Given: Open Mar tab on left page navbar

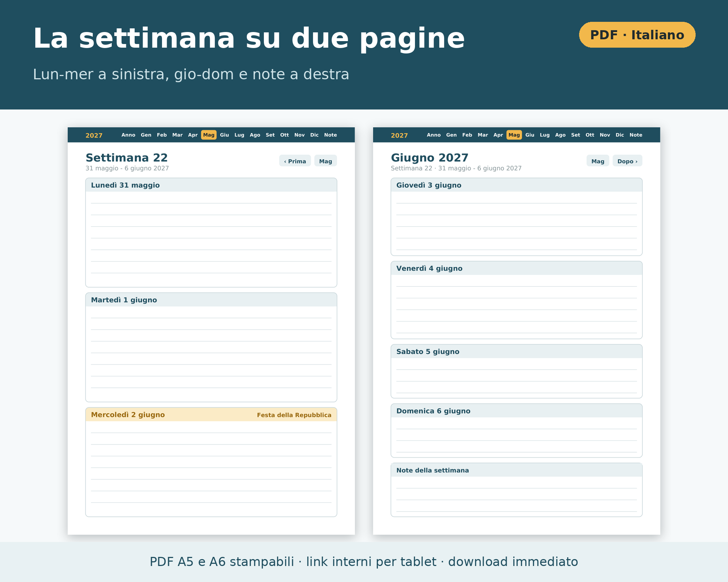Looking at the screenshot, I should point(177,135).
